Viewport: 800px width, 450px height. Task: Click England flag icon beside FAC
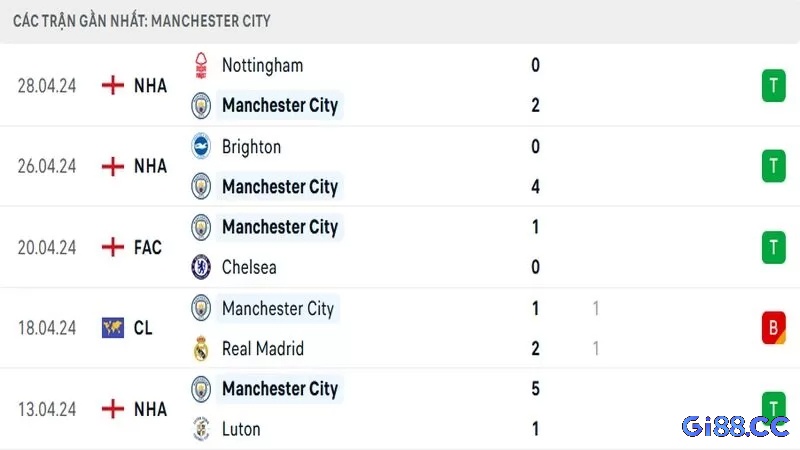(113, 247)
